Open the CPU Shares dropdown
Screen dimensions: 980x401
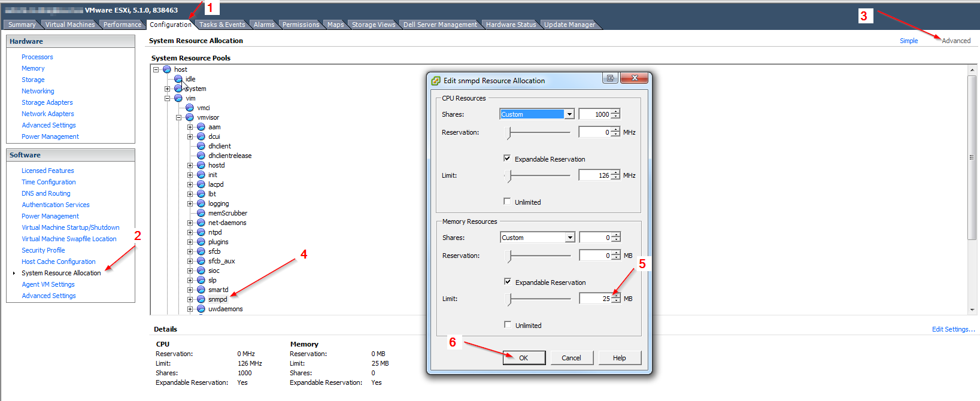569,114
